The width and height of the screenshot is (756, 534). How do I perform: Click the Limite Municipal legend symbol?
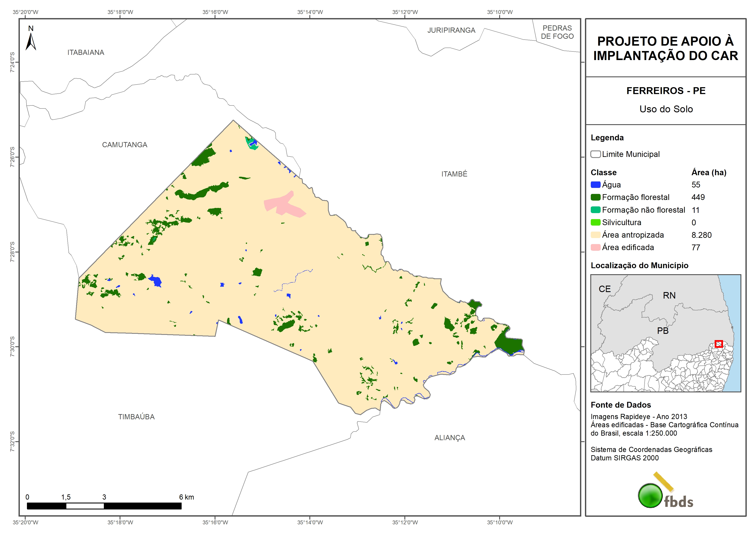595,154
